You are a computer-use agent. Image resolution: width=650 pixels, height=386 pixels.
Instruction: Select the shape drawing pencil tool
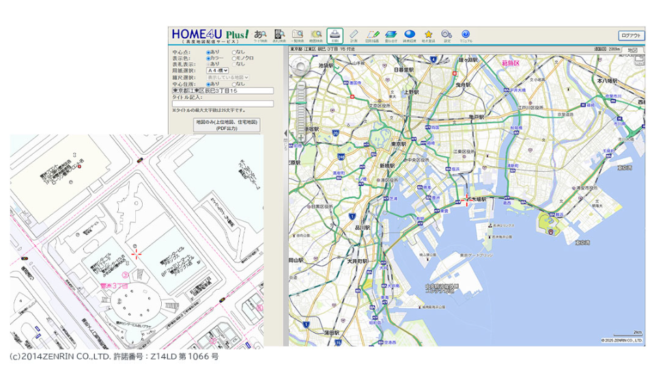pyautogui.click(x=372, y=36)
